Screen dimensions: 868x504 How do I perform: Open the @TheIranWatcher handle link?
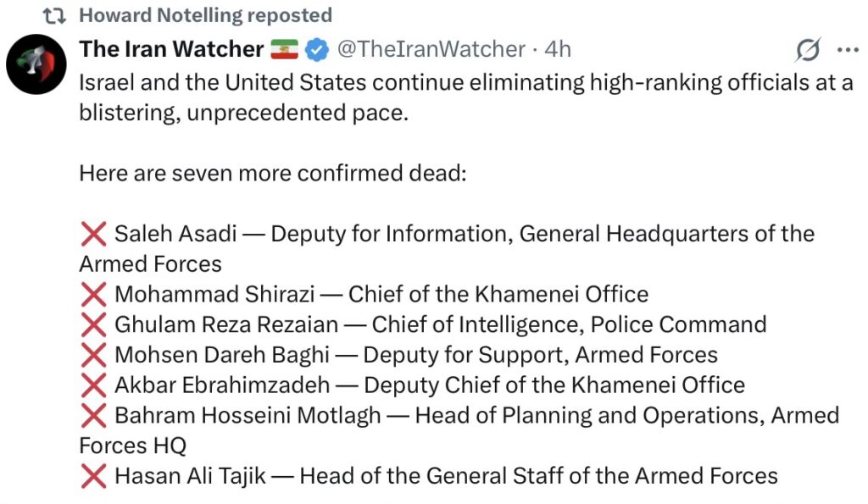pyautogui.click(x=431, y=50)
